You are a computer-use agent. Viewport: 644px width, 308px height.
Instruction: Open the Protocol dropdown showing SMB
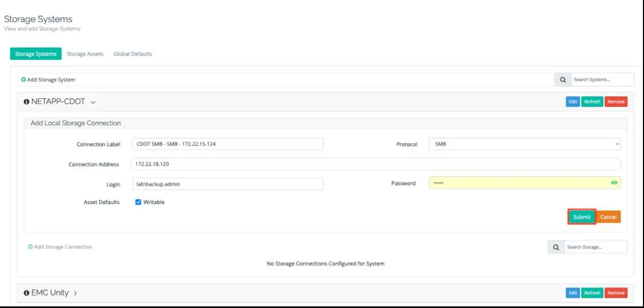pyautogui.click(x=525, y=144)
